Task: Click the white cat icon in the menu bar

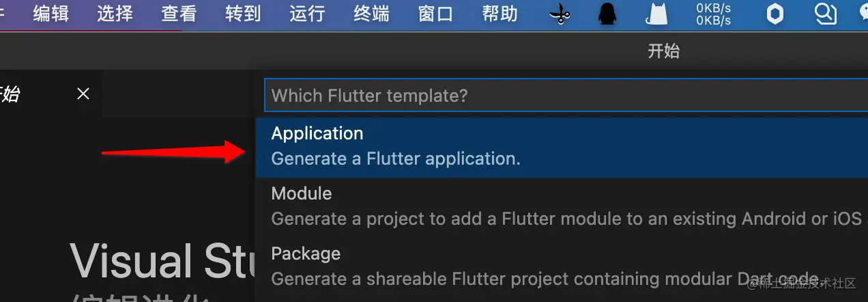Action: point(656,14)
